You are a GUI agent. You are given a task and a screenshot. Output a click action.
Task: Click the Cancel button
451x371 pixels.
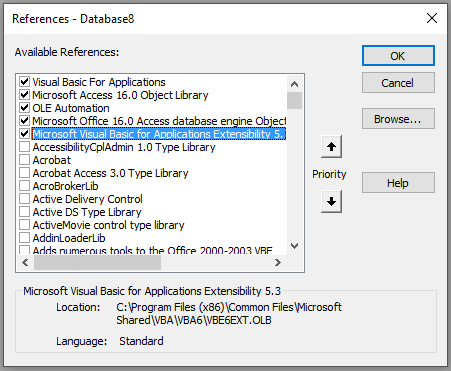pyautogui.click(x=398, y=83)
